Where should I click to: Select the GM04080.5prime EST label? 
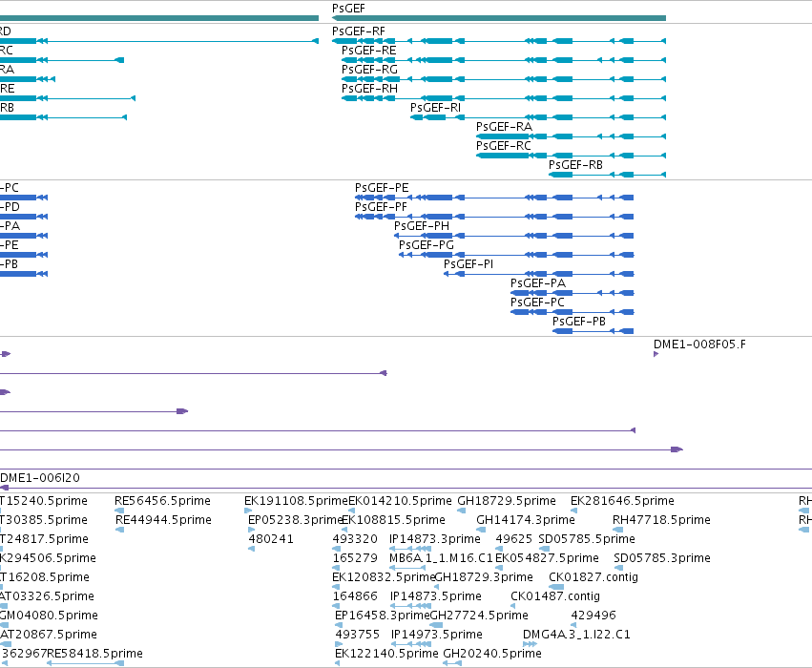pos(49,616)
